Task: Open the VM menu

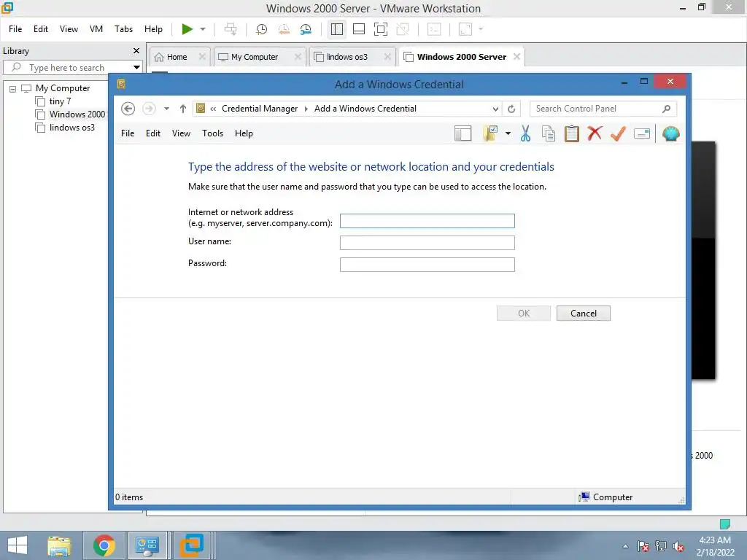Action: tap(96, 29)
